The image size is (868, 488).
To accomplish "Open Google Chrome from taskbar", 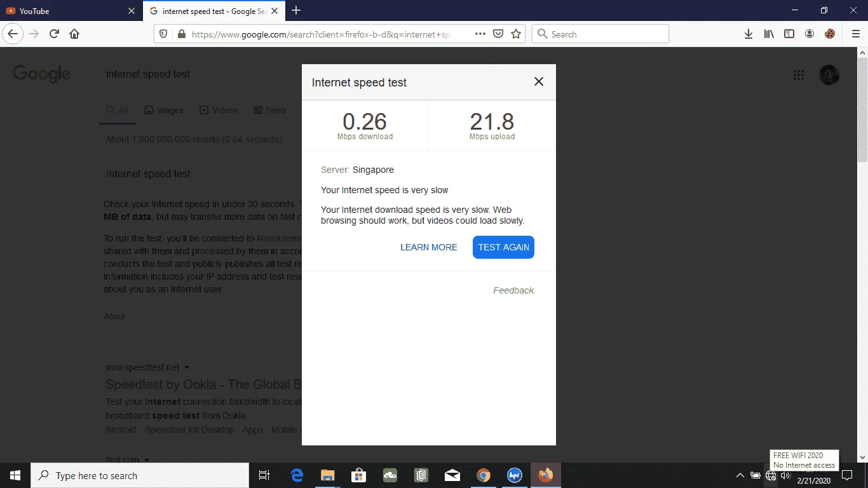I will 484,475.
